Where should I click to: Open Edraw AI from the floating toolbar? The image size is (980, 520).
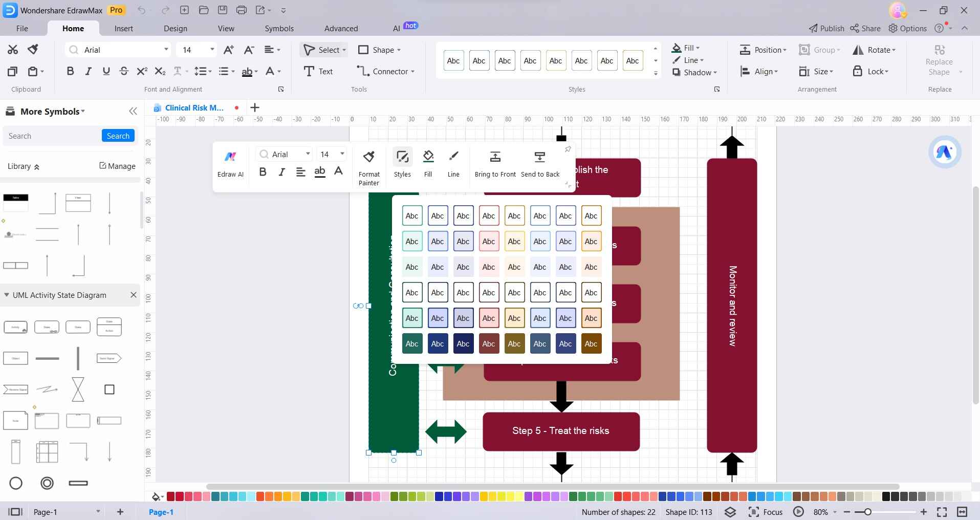point(230,163)
